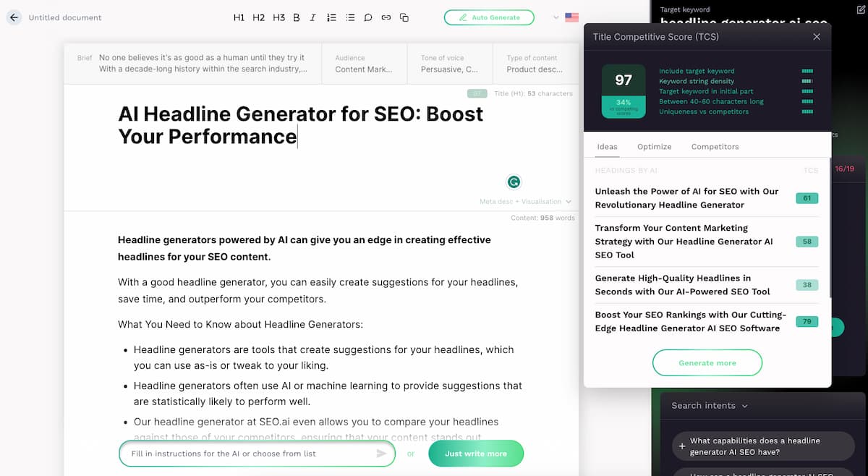This screenshot has width=868, height=476.
Task: Insert a numbered list
Action: [331, 17]
